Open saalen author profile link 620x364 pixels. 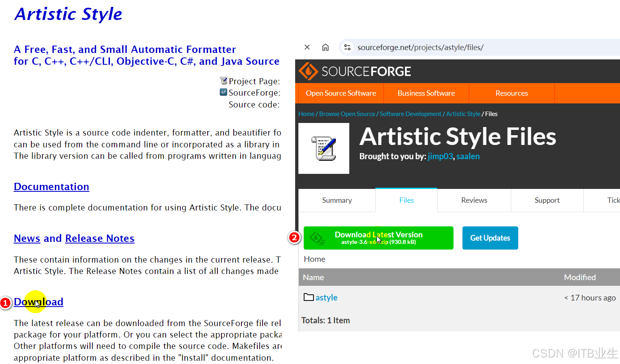468,156
